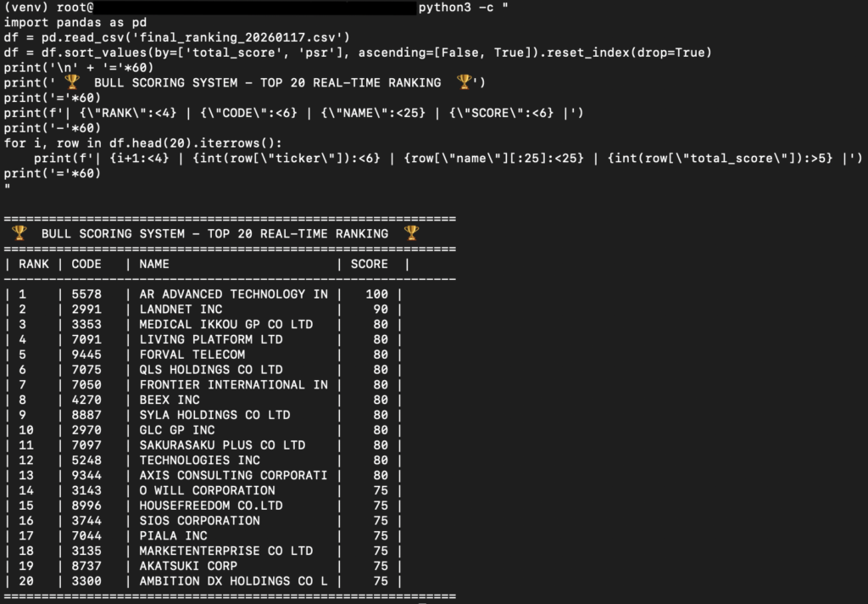868x604 pixels.
Task: Click the RANK column header in the table
Action: point(34,264)
